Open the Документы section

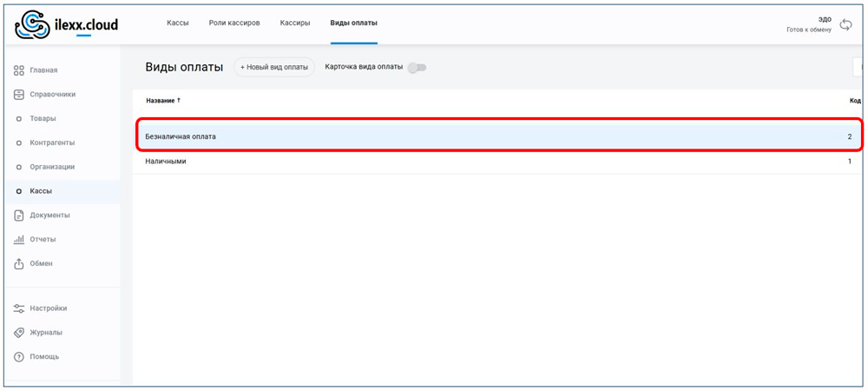click(x=49, y=215)
